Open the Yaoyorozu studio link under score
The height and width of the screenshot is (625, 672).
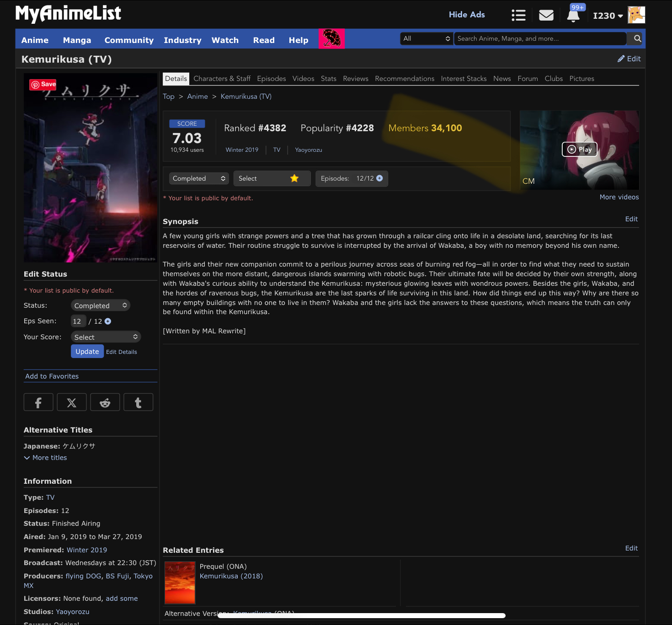[309, 150]
